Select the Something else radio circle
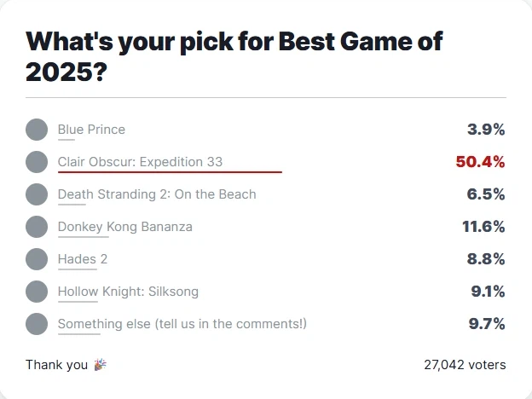This screenshot has height=399, width=532. click(x=37, y=324)
